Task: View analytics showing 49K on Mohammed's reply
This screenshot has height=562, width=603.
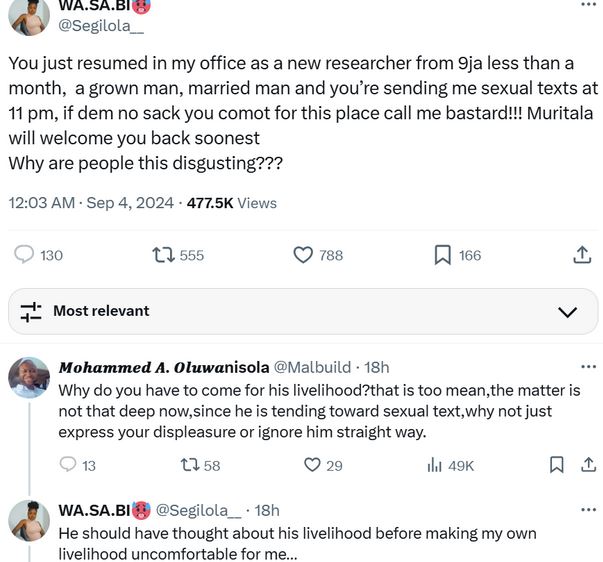Action: (x=435, y=465)
